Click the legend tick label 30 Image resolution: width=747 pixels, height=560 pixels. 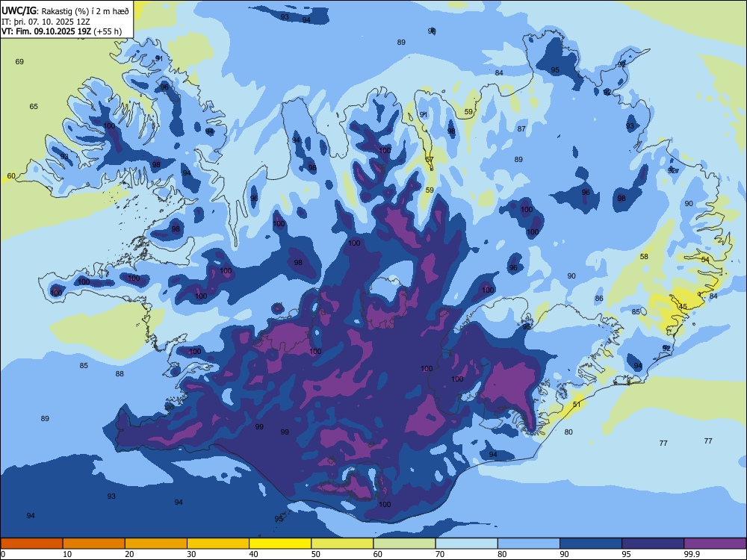pos(191,554)
